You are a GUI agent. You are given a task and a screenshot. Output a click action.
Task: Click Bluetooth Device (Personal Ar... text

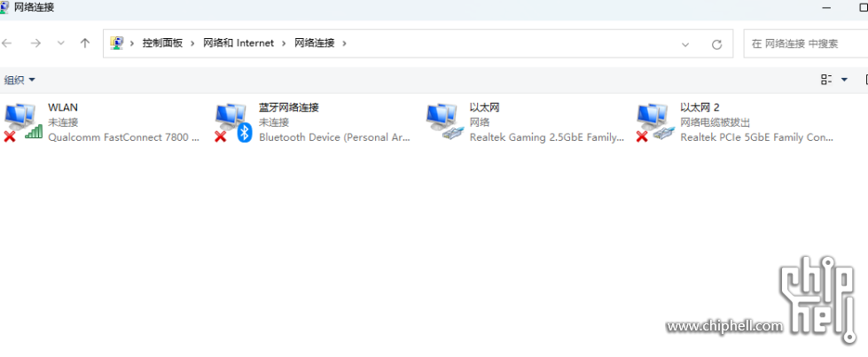[334, 137]
